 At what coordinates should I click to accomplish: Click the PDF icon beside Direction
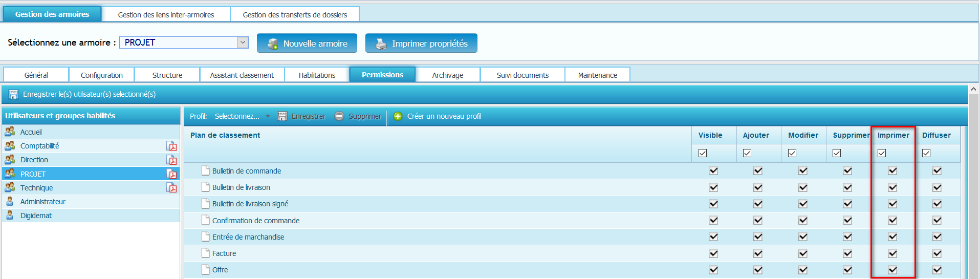(x=171, y=160)
